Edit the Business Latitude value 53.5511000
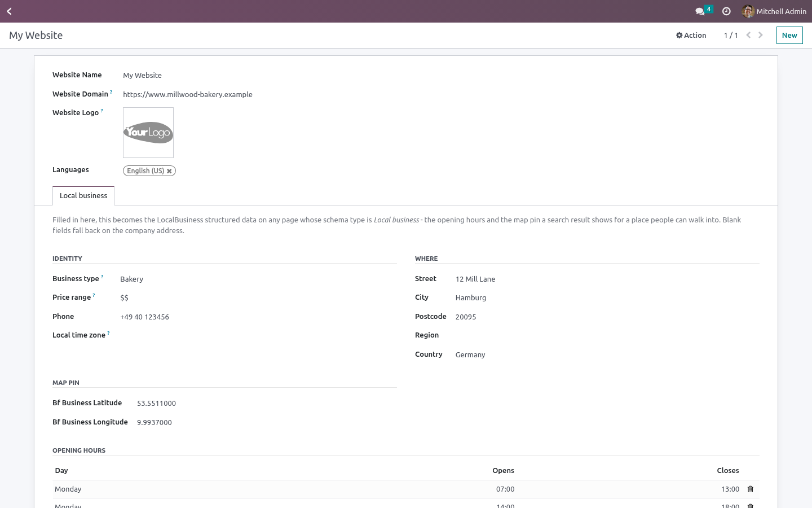This screenshot has width=812, height=508. (x=267, y=403)
